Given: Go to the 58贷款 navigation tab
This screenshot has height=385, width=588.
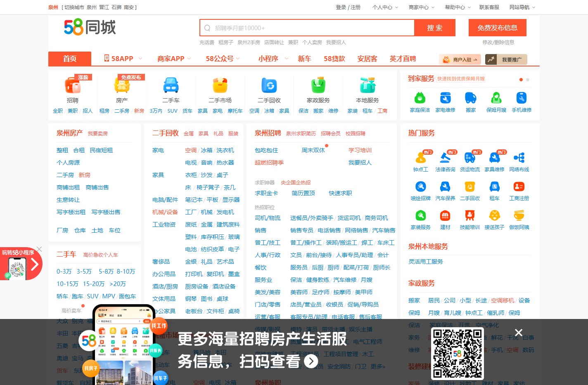Looking at the screenshot, I should (334, 59).
